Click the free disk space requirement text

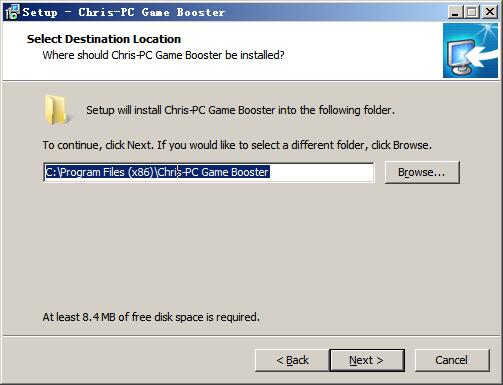151,317
